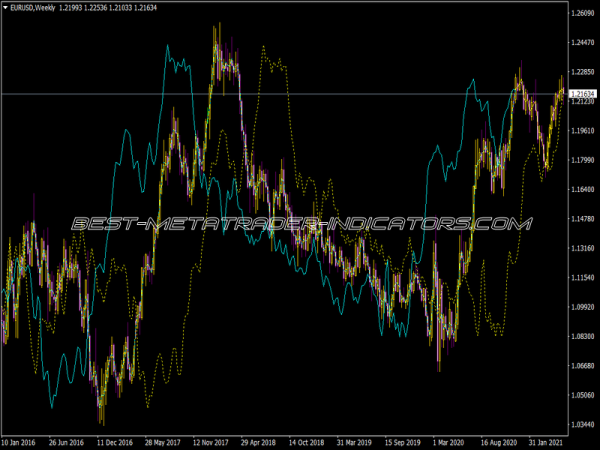Screen dimensions: 600x450
Task: Select the 1.13160 price axis label
Action: point(582,248)
